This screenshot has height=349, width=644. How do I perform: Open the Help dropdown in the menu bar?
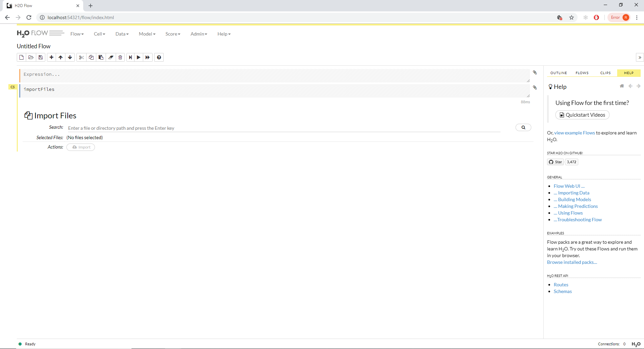(x=224, y=34)
